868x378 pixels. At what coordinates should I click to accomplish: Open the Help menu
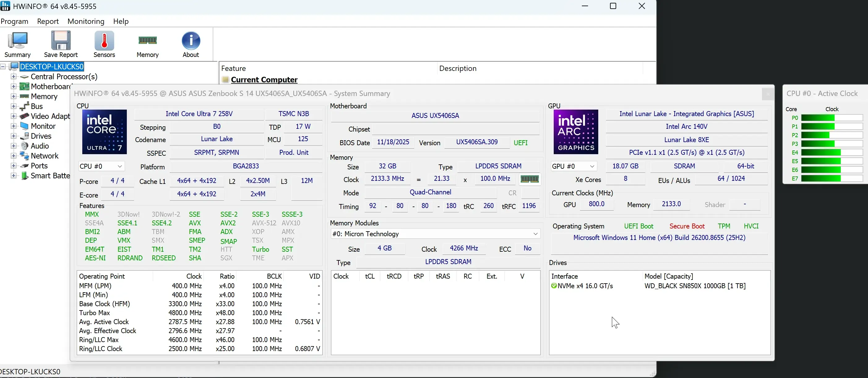click(x=121, y=21)
